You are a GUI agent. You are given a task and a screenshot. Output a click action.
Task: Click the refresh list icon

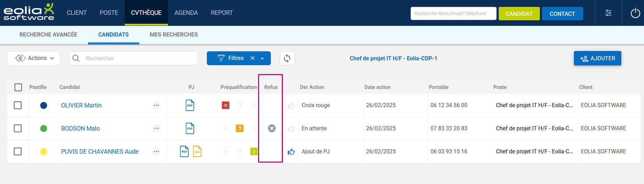click(x=287, y=58)
